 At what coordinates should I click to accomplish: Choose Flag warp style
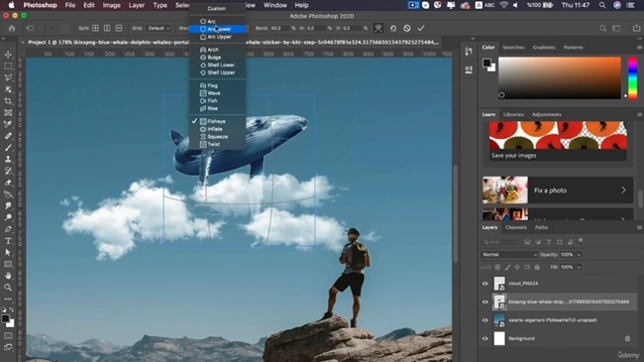coord(218,85)
